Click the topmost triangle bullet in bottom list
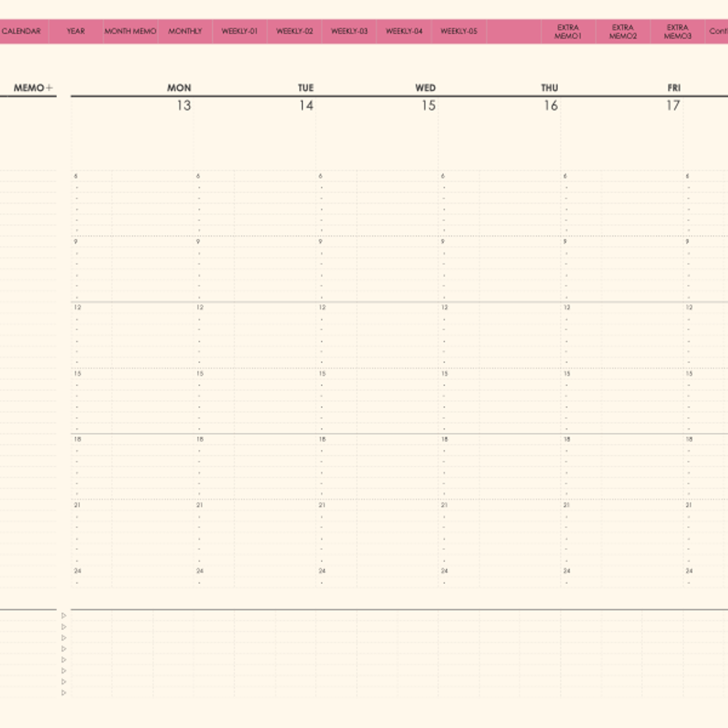The height and width of the screenshot is (728, 728). point(64,616)
